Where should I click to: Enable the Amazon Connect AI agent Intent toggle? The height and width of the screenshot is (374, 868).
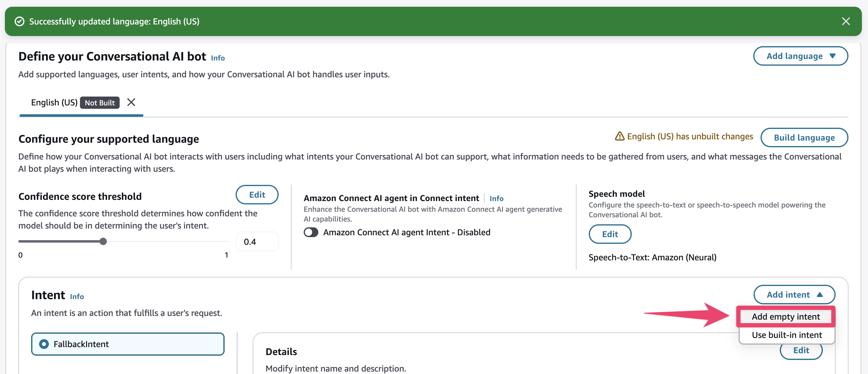(x=311, y=232)
